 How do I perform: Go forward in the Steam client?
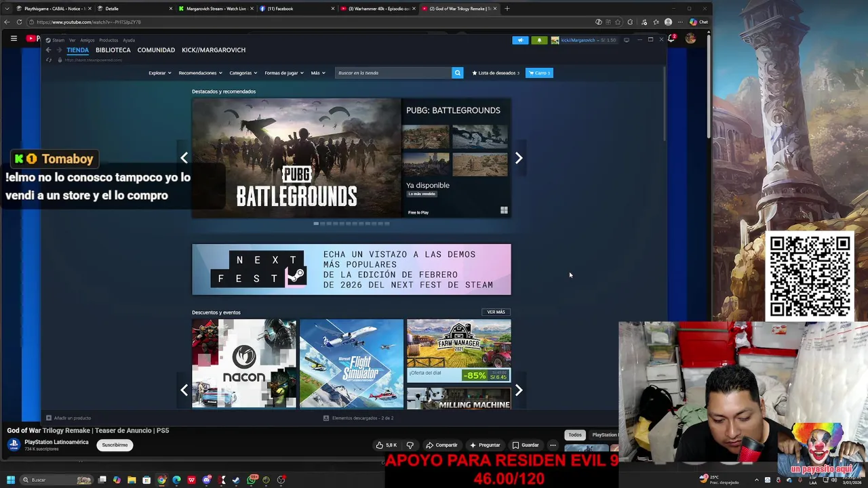point(58,50)
